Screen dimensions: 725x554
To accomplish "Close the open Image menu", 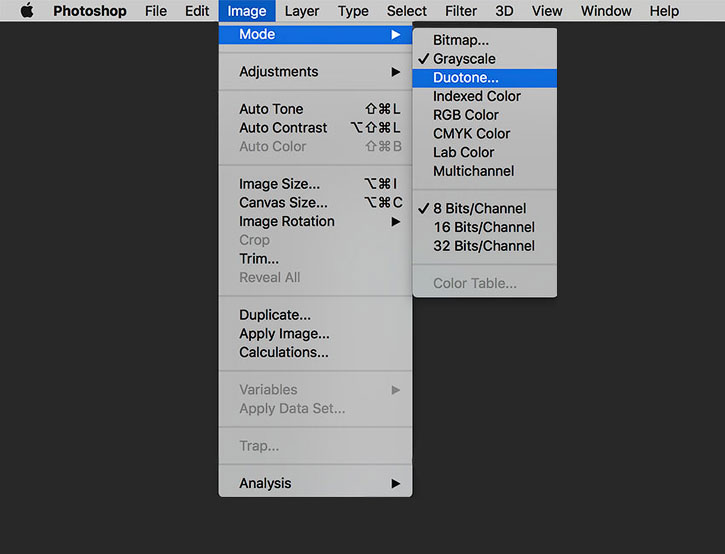I will click(247, 11).
